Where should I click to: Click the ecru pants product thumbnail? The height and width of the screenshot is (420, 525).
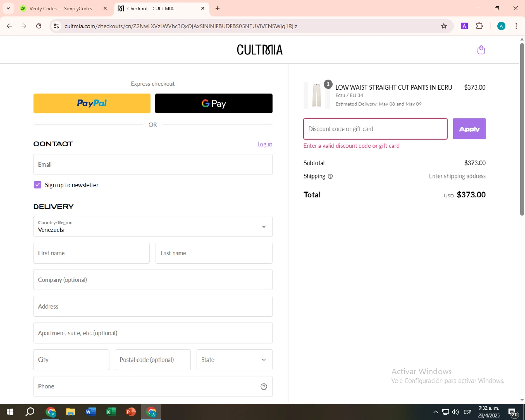(317, 95)
